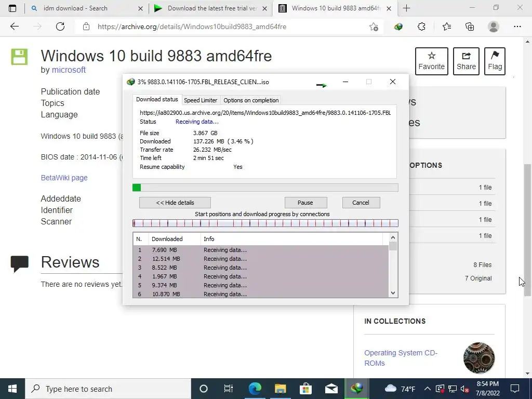Open IDM extension icon in Edge toolbar
This screenshot has height=399, width=532.
[x=398, y=26]
